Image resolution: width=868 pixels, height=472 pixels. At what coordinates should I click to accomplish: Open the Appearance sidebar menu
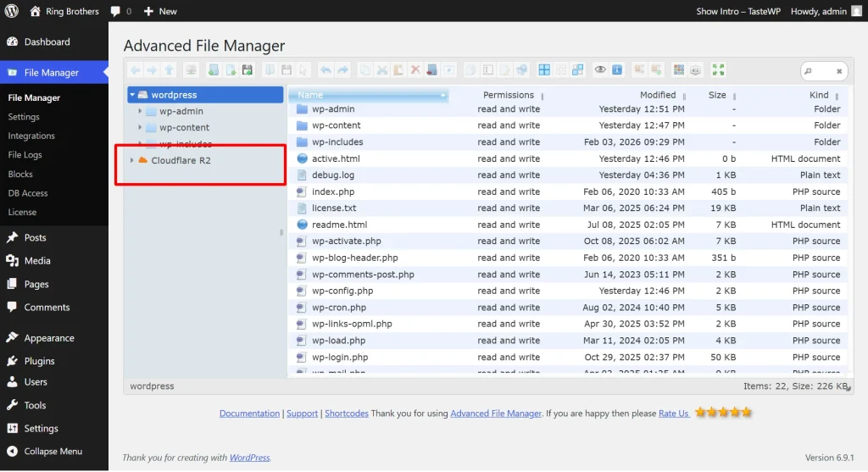[54, 337]
